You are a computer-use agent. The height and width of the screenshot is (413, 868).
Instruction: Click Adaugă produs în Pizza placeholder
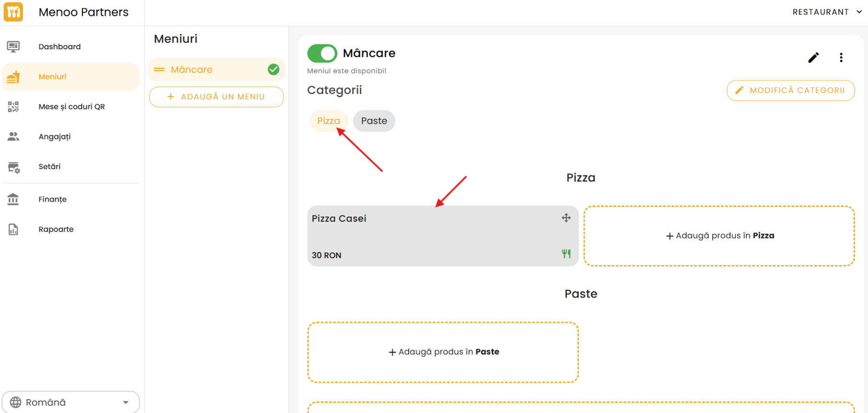[719, 236]
